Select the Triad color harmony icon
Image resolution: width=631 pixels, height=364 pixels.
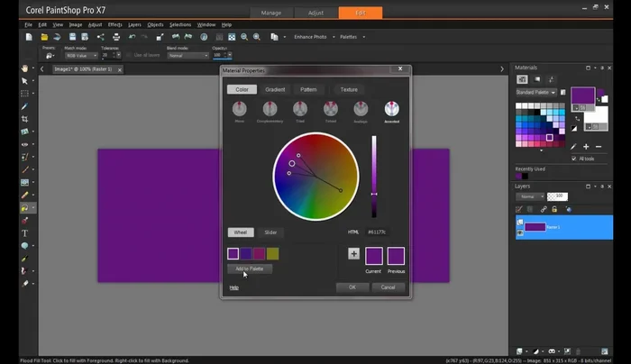(300, 109)
